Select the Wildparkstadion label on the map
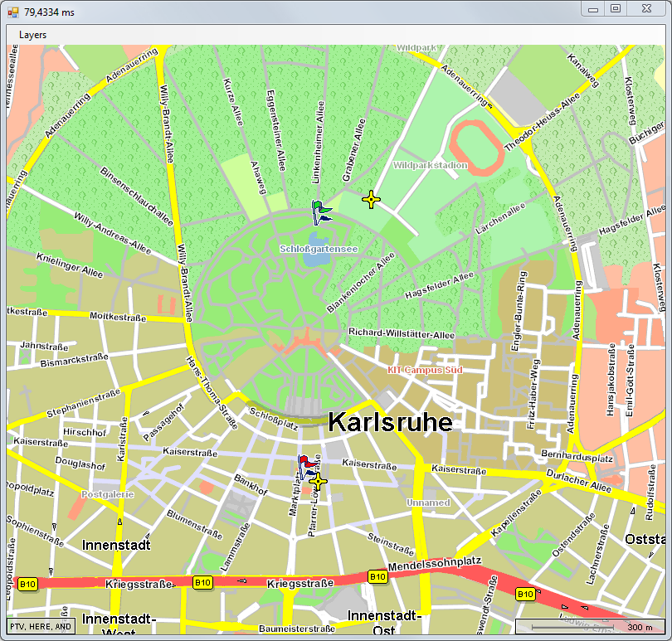The height and width of the screenshot is (641, 672). click(x=430, y=166)
